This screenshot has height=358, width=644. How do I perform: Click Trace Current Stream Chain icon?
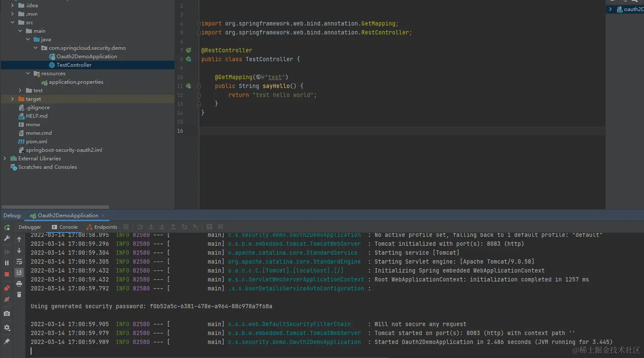point(220,227)
